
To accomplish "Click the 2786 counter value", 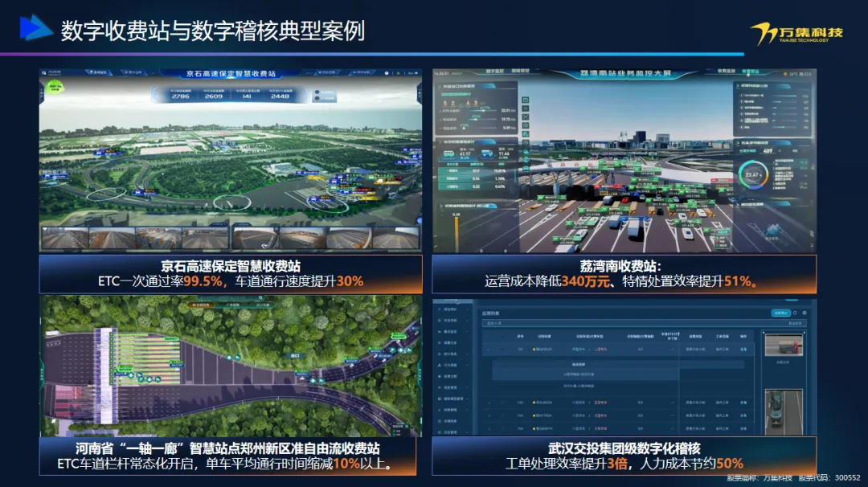I will coord(181,96).
